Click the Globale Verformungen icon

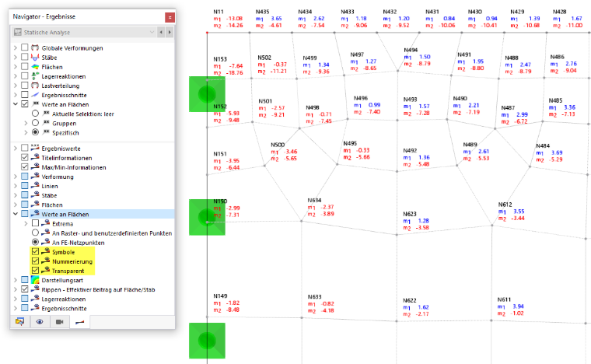click(35, 47)
